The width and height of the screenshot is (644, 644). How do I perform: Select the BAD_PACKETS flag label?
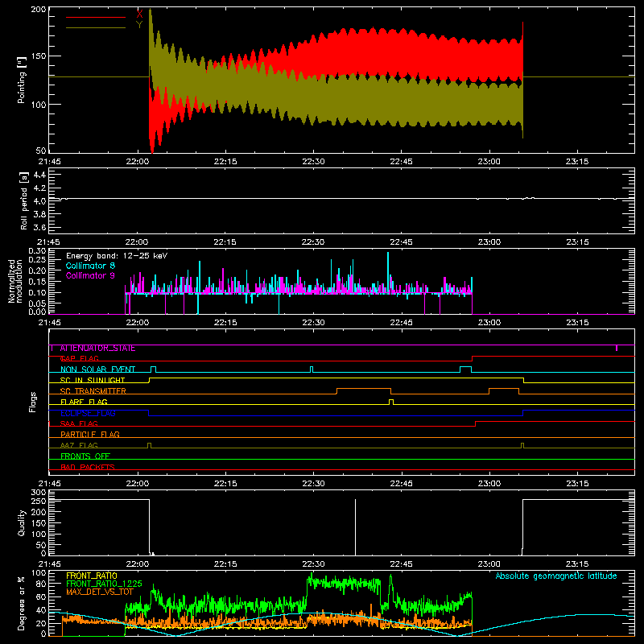tap(88, 468)
